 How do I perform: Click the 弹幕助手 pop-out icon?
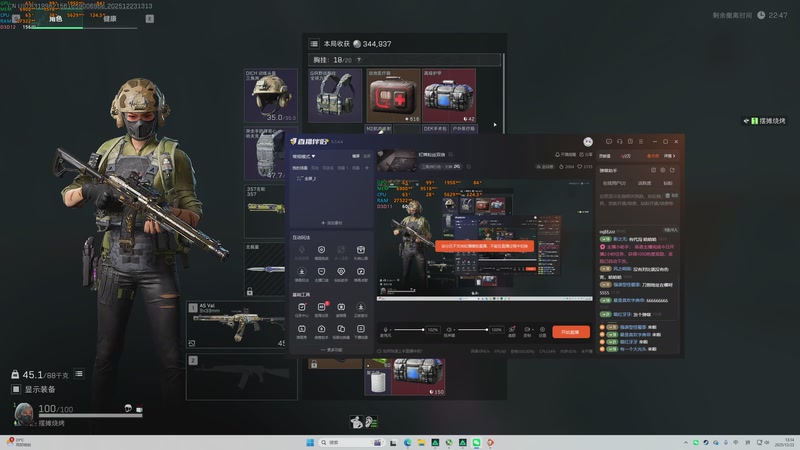(x=672, y=170)
